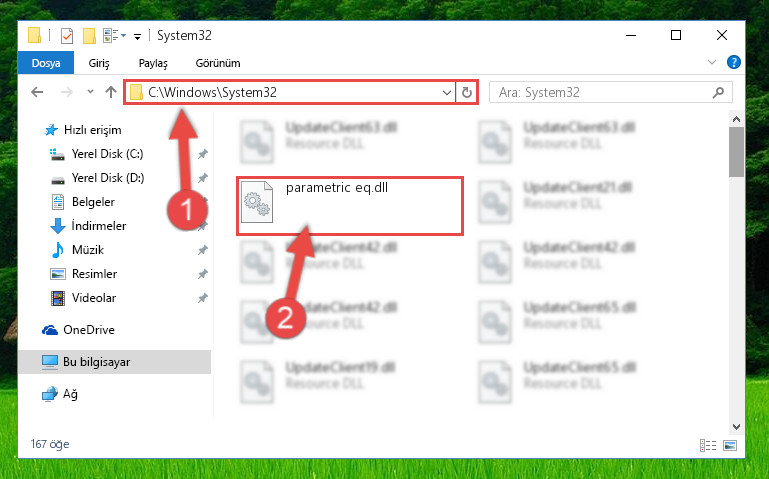Refresh the System32 folder view
The image size is (769, 479).
[466, 92]
